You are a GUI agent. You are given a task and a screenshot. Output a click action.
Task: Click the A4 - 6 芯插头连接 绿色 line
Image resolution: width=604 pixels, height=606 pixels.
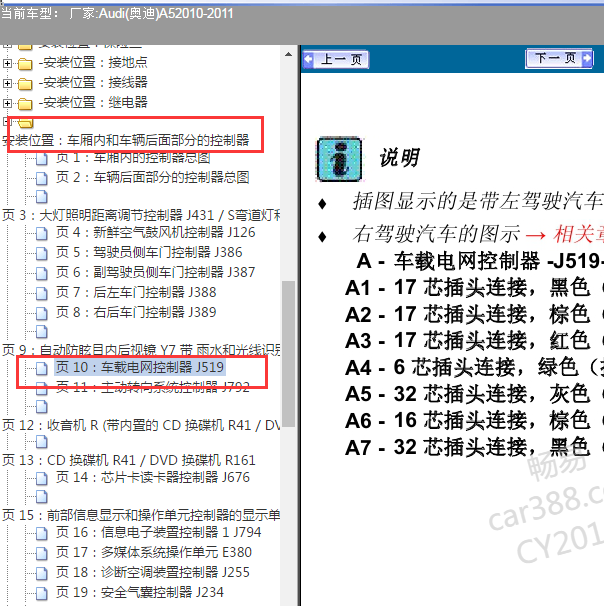pos(474,367)
